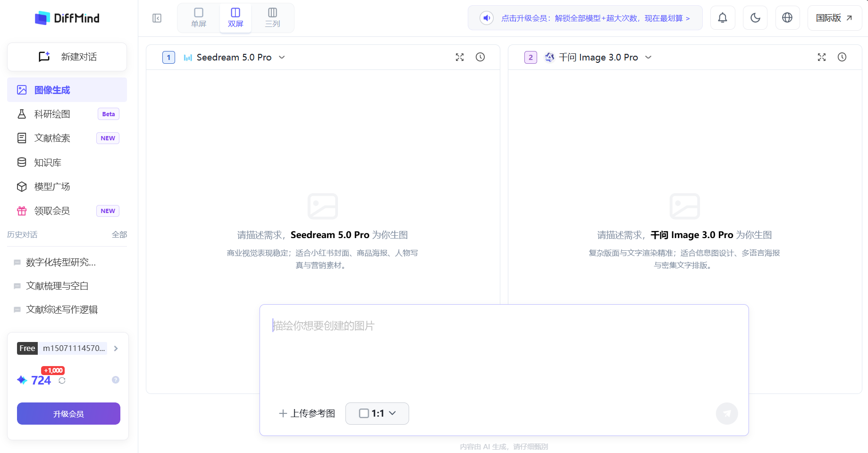This screenshot has width=868, height=453.
Task: Click the DiffMind logo
Action: click(67, 18)
